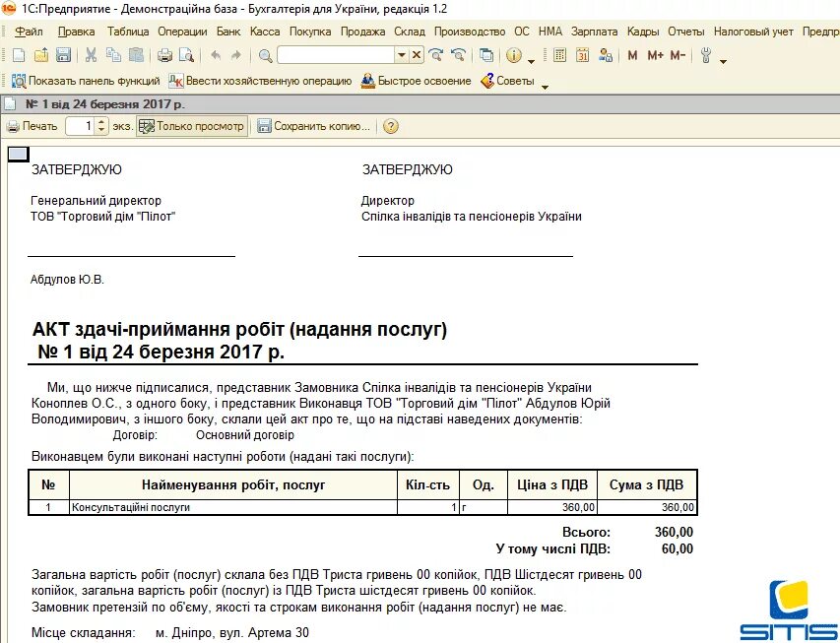This screenshot has width=840, height=643.
Task: Click the Печать button
Action: (32, 126)
